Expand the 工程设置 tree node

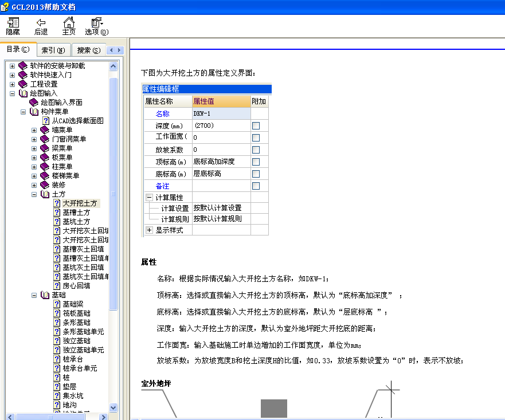pyautogui.click(x=12, y=84)
